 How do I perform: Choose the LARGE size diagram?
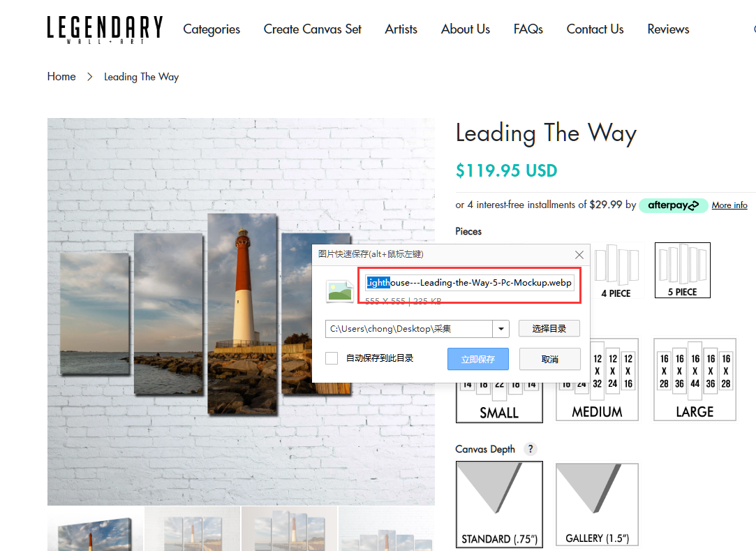[695, 379]
